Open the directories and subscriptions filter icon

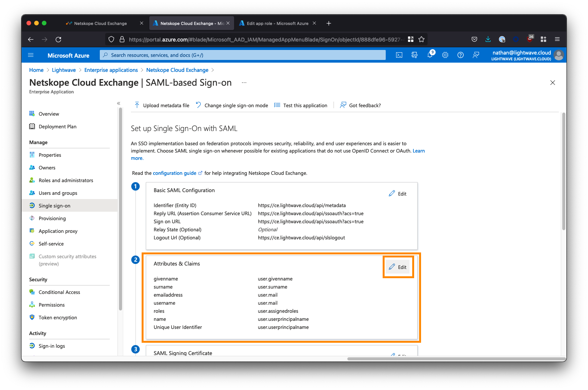point(415,55)
